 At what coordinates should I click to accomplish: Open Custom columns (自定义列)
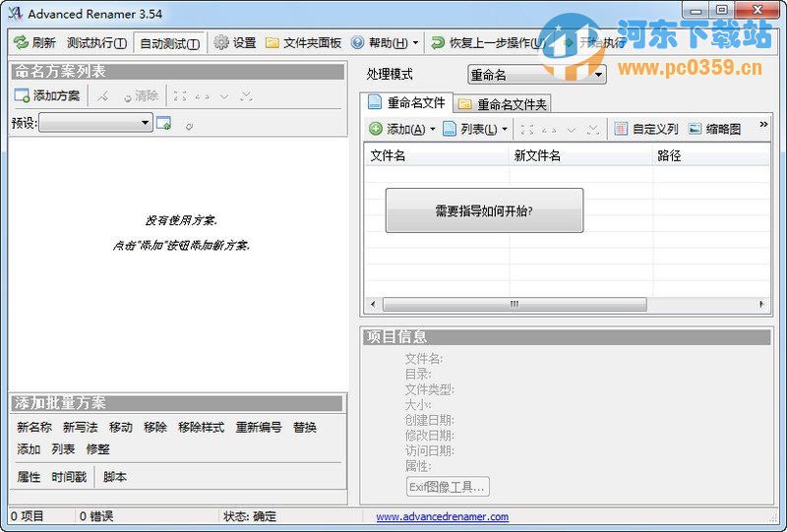pos(646,129)
